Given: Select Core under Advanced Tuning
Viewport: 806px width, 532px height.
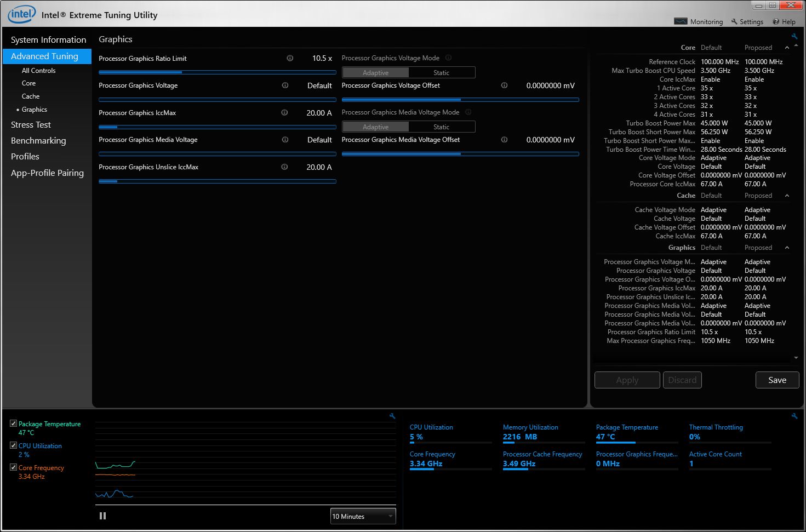Looking at the screenshot, I should click(28, 83).
